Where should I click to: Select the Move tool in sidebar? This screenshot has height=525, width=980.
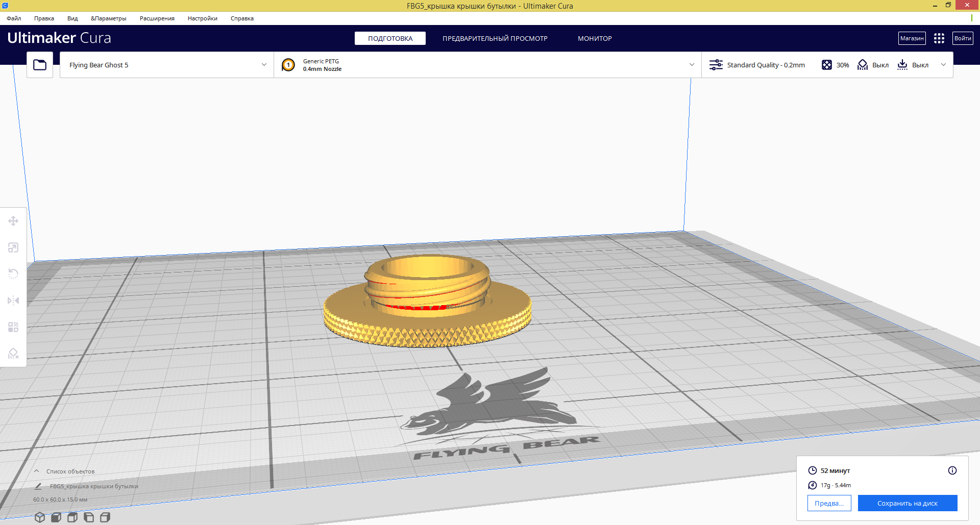tap(13, 221)
